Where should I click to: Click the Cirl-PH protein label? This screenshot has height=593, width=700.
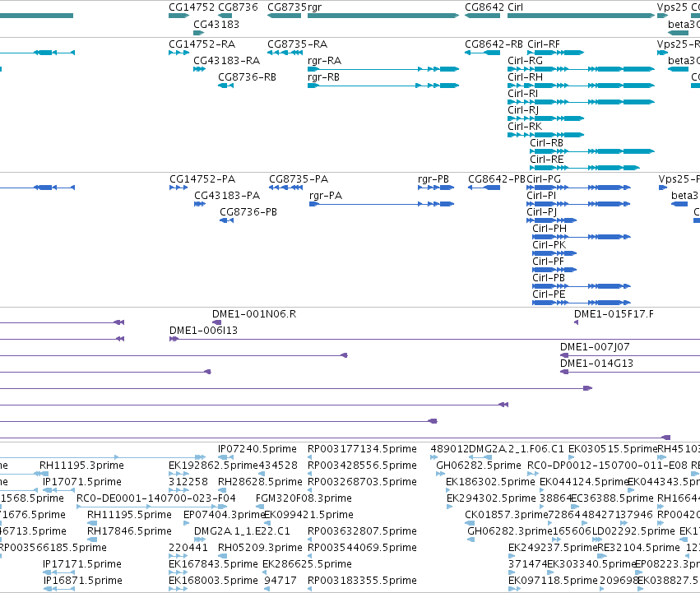tap(549, 229)
